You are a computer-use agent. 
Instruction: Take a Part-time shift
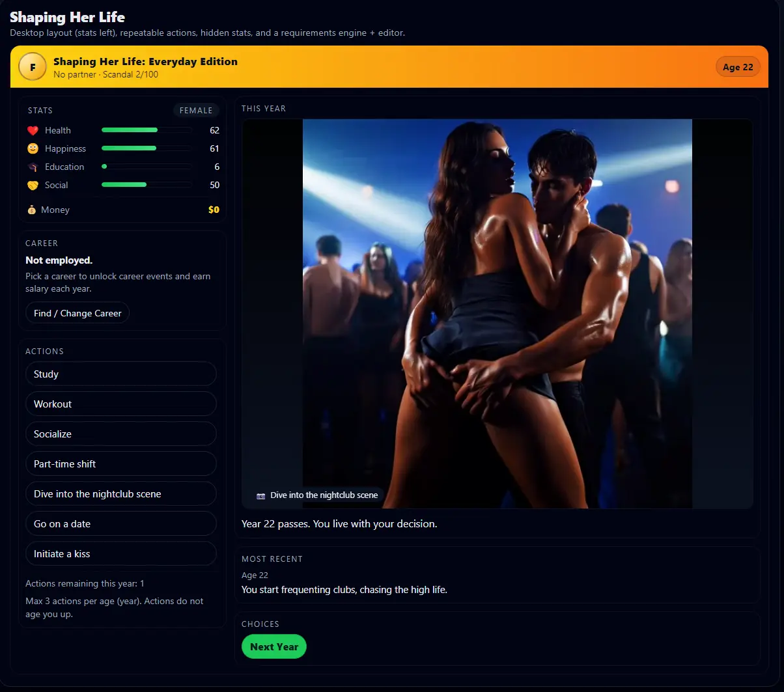pos(120,464)
